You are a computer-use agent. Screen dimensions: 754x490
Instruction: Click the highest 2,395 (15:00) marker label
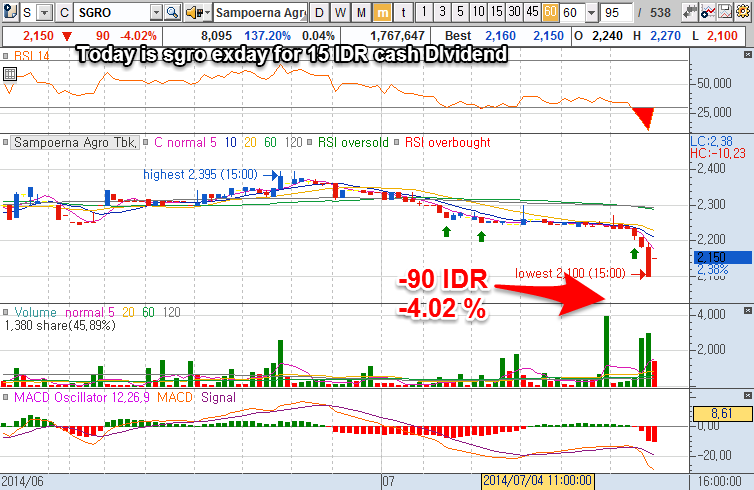click(x=201, y=174)
